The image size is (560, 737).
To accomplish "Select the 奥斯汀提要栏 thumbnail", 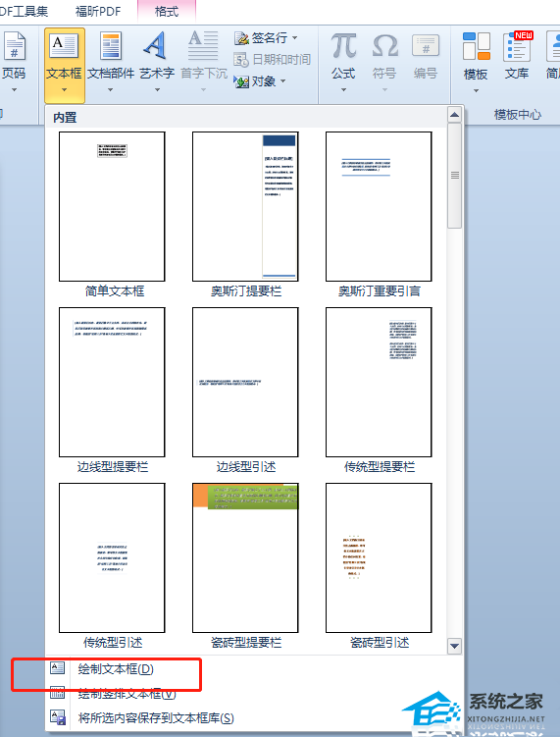I will coord(245,207).
